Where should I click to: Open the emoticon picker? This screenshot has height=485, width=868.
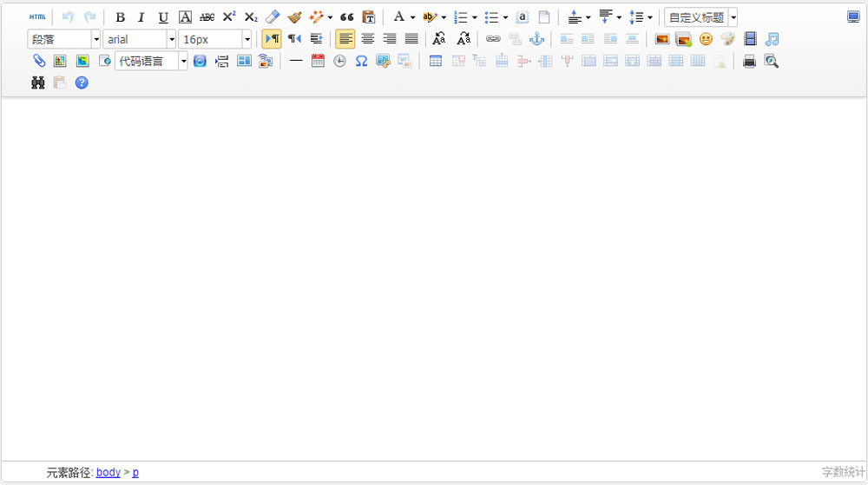pyautogui.click(x=706, y=39)
